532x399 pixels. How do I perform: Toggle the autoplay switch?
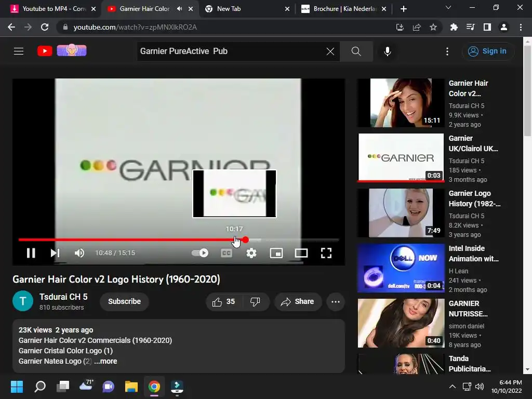pyautogui.click(x=200, y=253)
